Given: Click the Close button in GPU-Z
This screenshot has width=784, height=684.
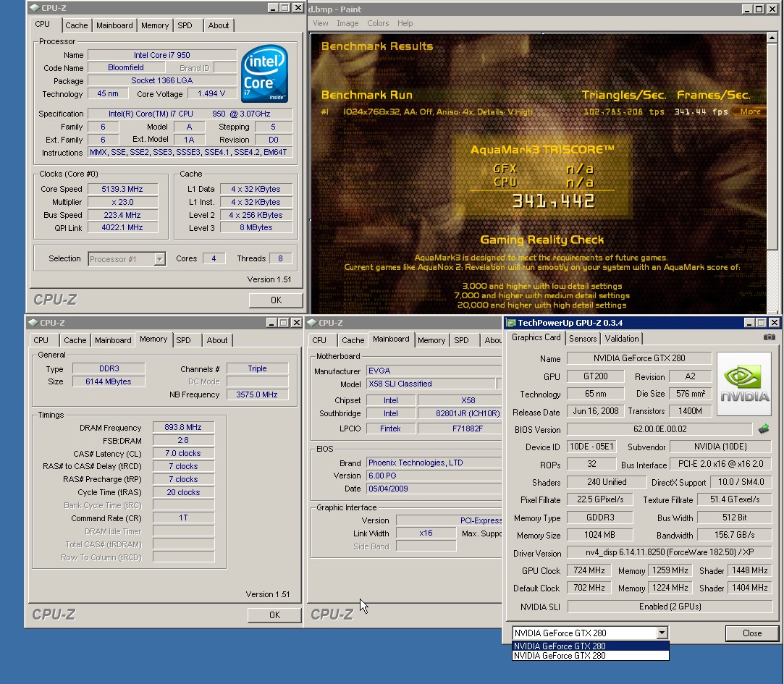Looking at the screenshot, I should (752, 633).
